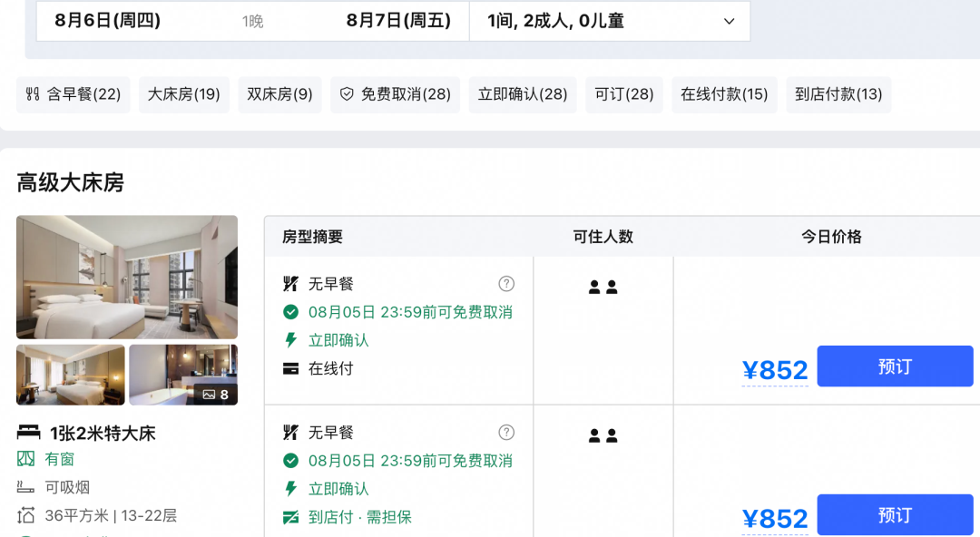Book the first ¥852 online-pay room
Image resolution: width=980 pixels, height=537 pixels.
895,366
